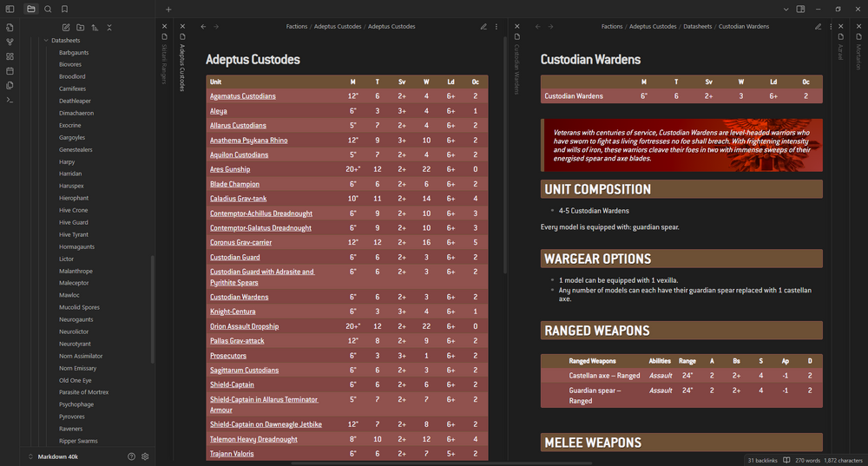The image size is (868, 466).
Task: Open Datasheets breadcrumb in Custodian Wardens pane
Action: point(698,27)
